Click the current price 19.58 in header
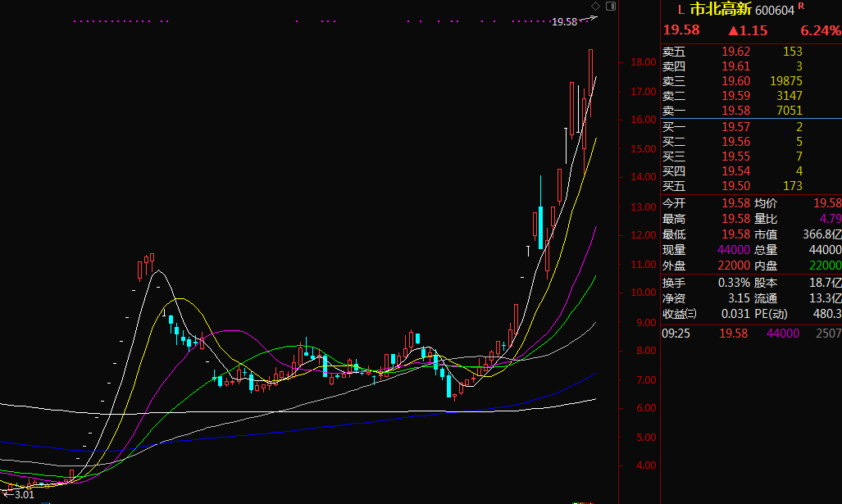 pyautogui.click(x=681, y=30)
